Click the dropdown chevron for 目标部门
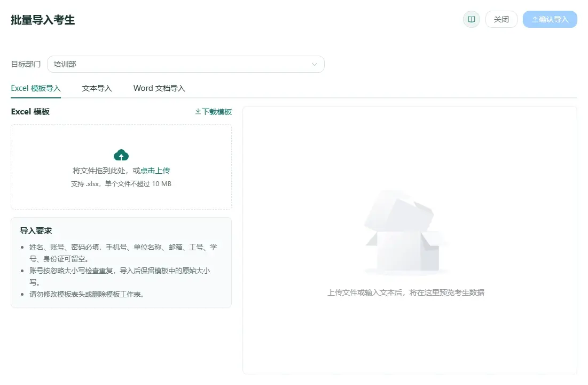588x385 pixels. (314, 64)
